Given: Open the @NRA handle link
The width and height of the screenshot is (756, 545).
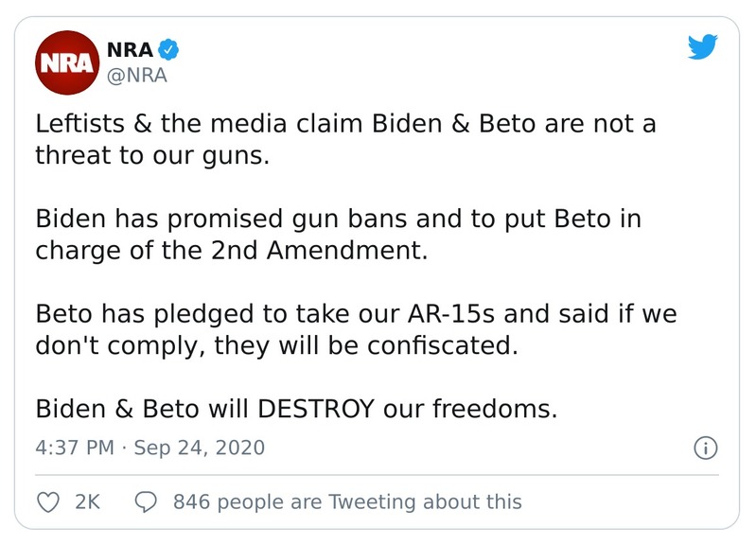Looking at the screenshot, I should (x=137, y=75).
